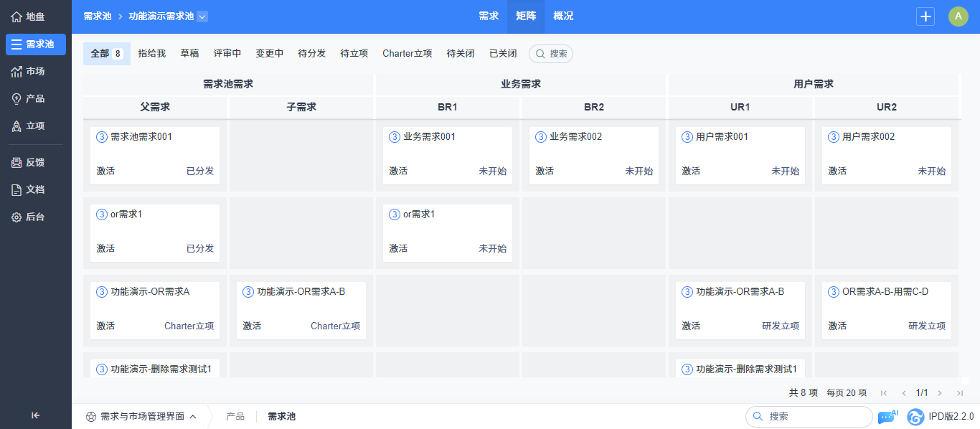
Task: Open the 文档 document icon in sidebar
Action: click(x=17, y=190)
